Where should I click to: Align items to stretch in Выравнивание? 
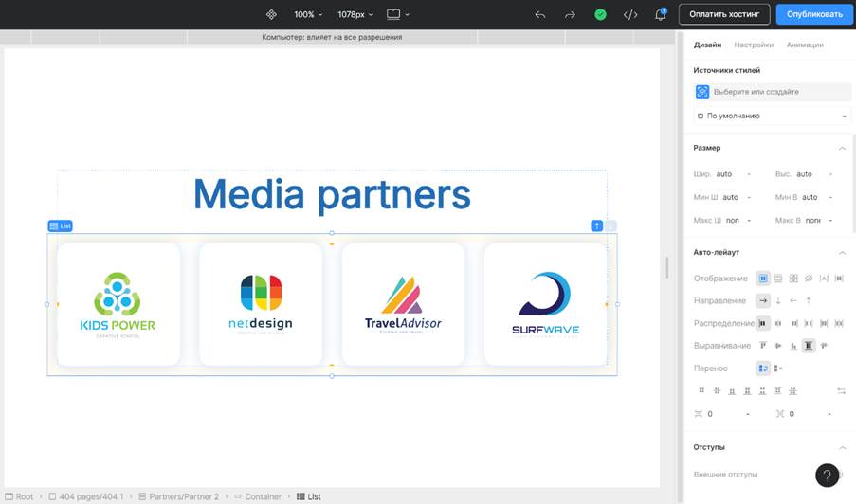(809, 345)
